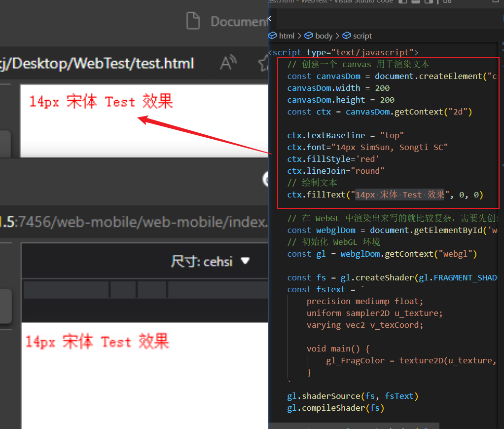The image size is (504, 429).
Task: Click the ctx.lineJoin="round" line
Action: [x=336, y=171]
